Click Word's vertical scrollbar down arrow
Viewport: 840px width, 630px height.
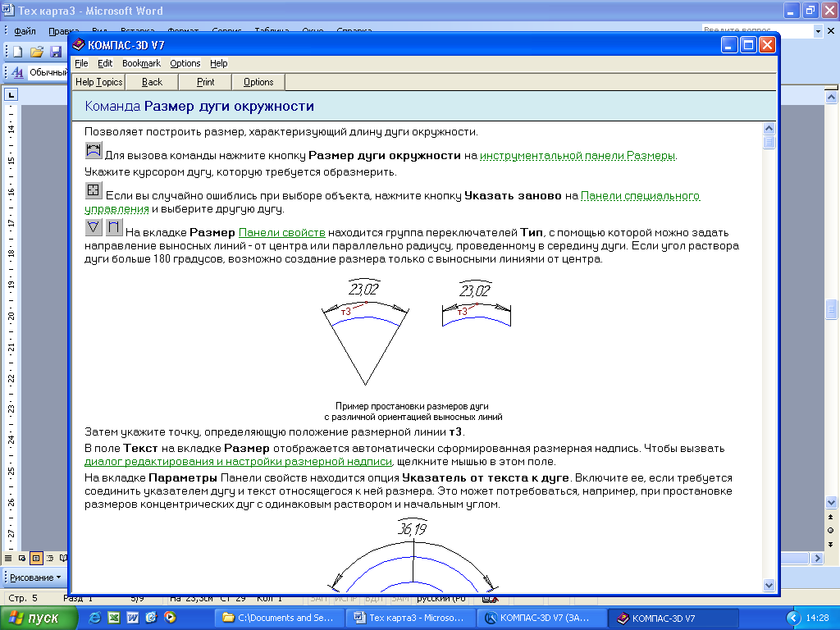[832, 503]
